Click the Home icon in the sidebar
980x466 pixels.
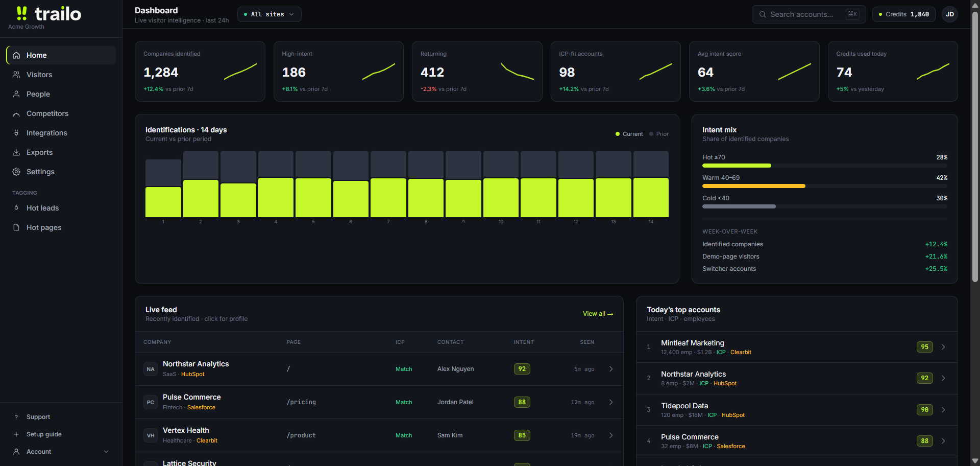point(16,55)
